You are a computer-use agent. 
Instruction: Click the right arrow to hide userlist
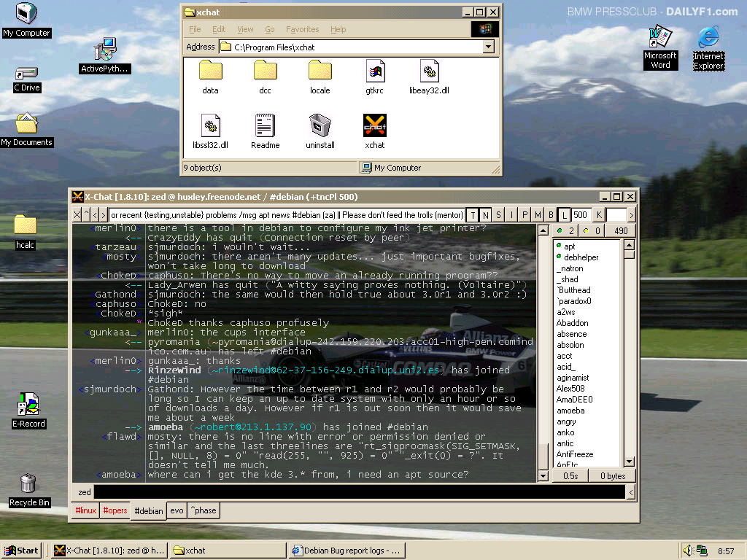(x=631, y=215)
